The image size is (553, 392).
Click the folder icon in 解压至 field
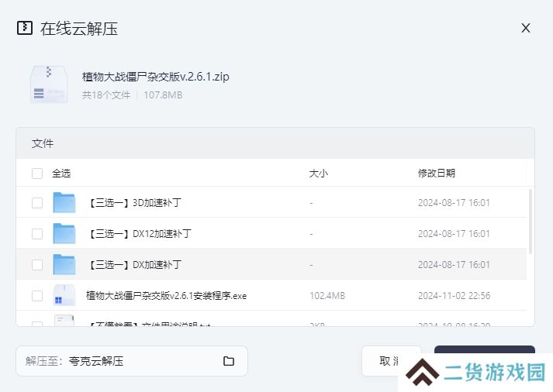pos(229,361)
